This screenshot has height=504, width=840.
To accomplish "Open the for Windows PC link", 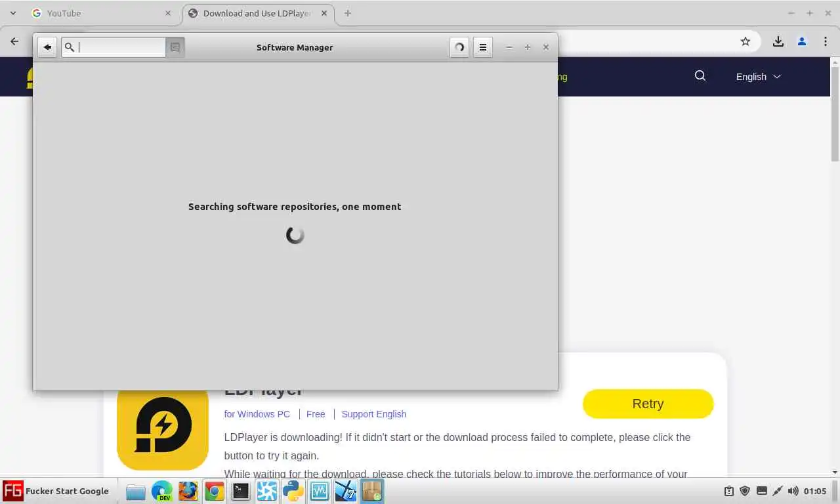I will (257, 414).
